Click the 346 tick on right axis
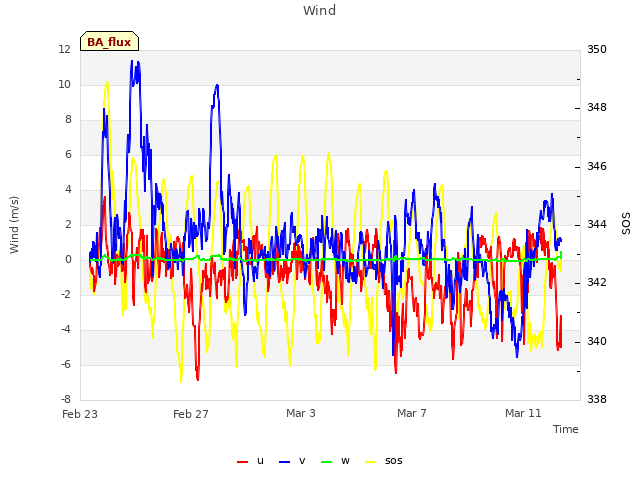The image size is (640, 480). (x=597, y=166)
